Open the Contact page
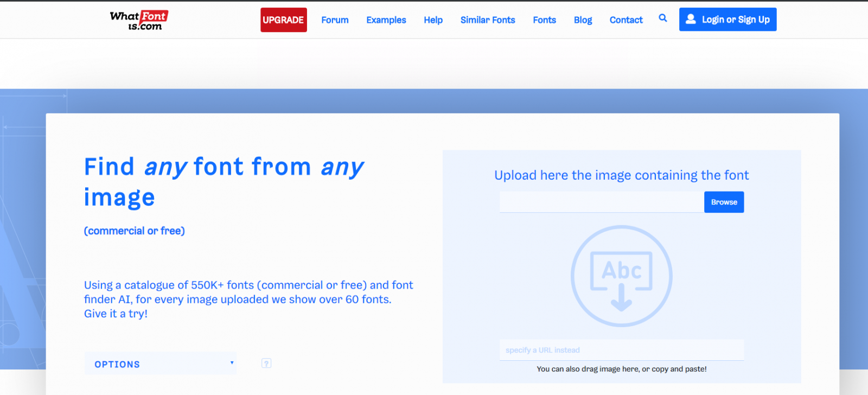The width and height of the screenshot is (868, 395). [626, 20]
